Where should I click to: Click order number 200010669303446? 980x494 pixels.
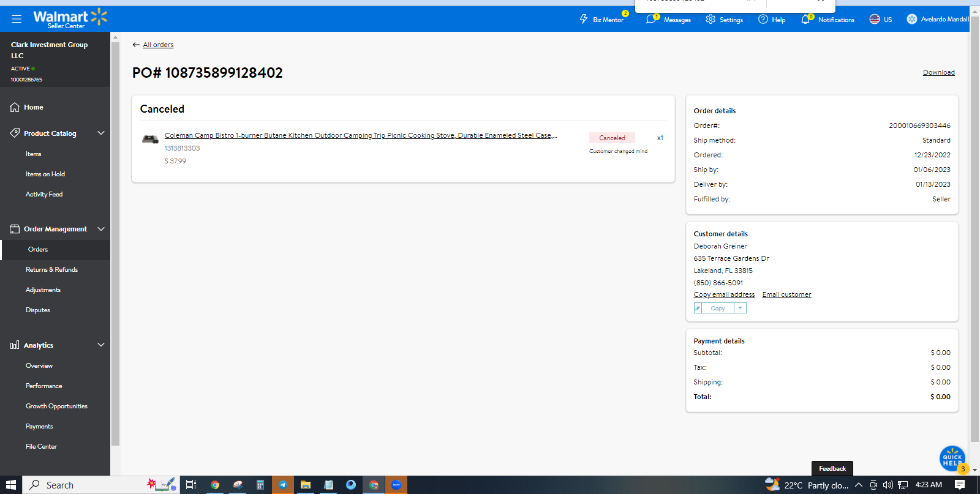[920, 125]
